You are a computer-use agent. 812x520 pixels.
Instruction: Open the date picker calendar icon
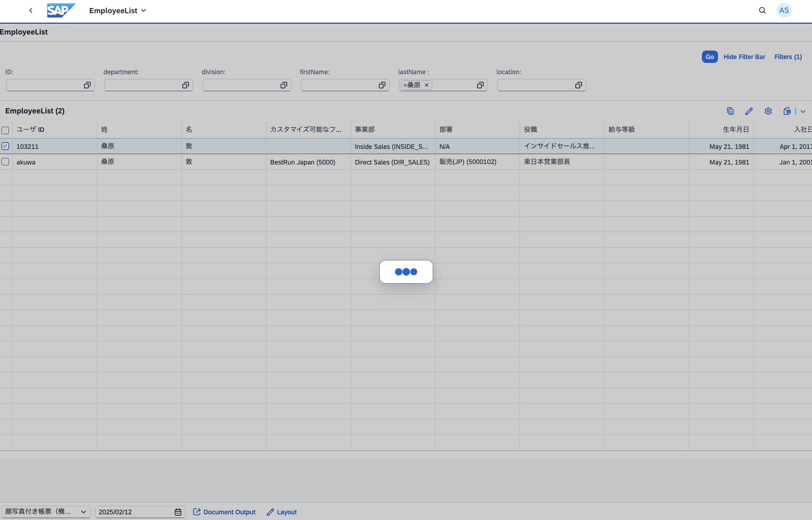point(178,512)
